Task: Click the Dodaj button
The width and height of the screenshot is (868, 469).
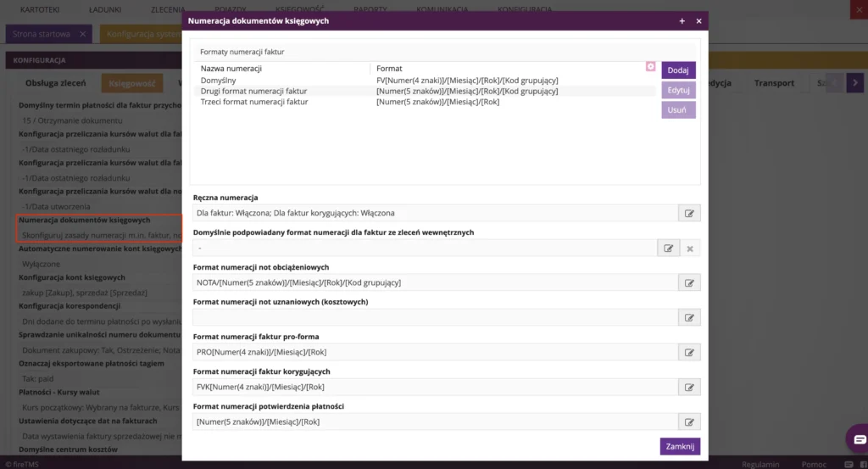Action: tap(678, 70)
